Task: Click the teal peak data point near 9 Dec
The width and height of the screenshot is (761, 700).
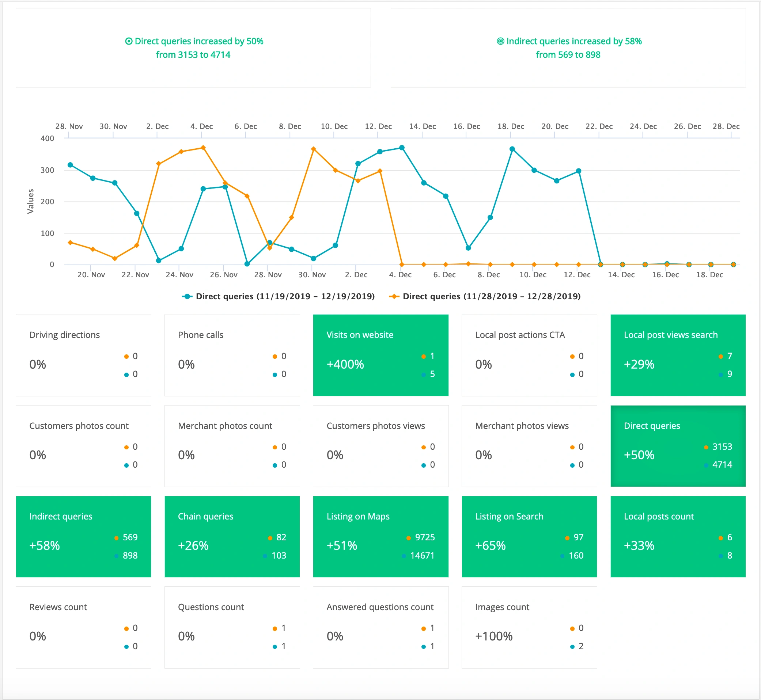Action: [x=512, y=148]
